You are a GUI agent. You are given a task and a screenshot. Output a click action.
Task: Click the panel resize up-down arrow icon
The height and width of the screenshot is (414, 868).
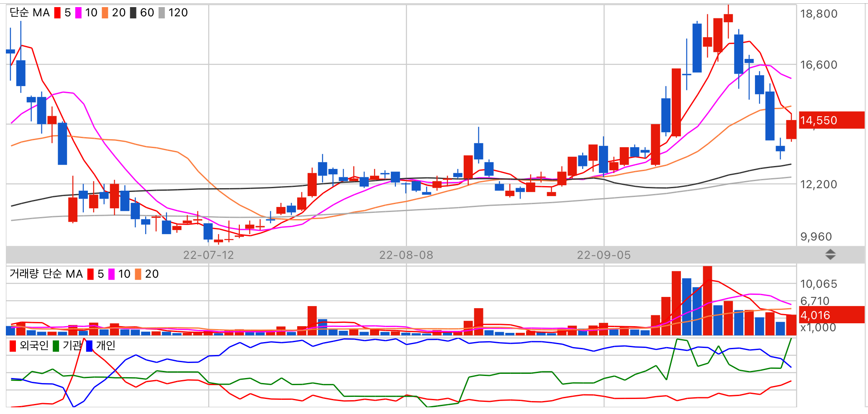[x=830, y=254]
